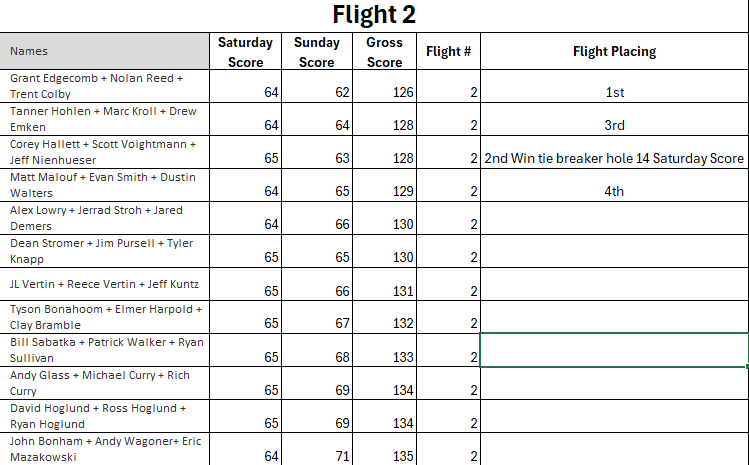The width and height of the screenshot is (749, 465).
Task: Select the Saturday Score header cell
Action: coord(245,52)
